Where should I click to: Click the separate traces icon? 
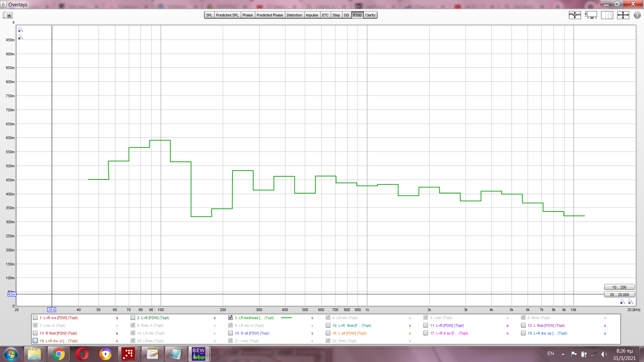tap(575, 15)
